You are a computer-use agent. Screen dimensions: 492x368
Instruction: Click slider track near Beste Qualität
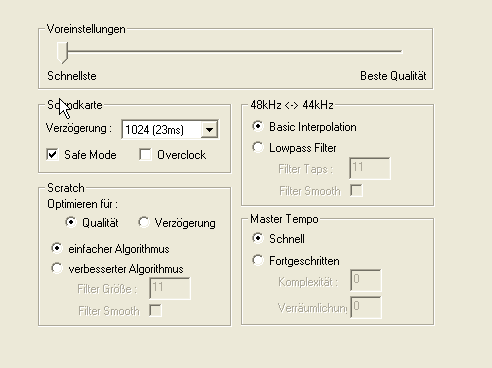(383, 51)
